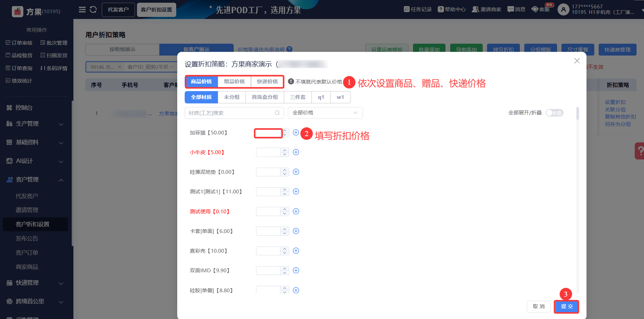
Task: Expand 快递管理 sidebar menu
Action: pos(35,283)
